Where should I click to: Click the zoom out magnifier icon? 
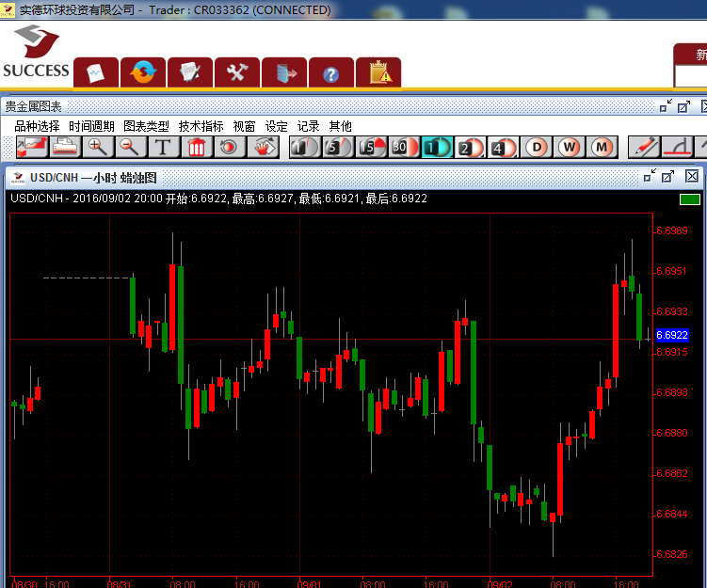click(x=129, y=147)
